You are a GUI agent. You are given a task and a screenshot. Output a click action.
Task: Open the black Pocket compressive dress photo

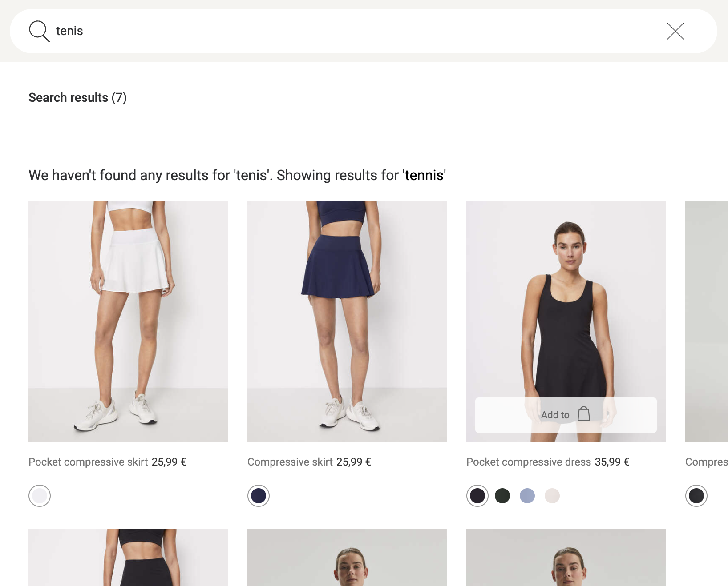point(566,321)
